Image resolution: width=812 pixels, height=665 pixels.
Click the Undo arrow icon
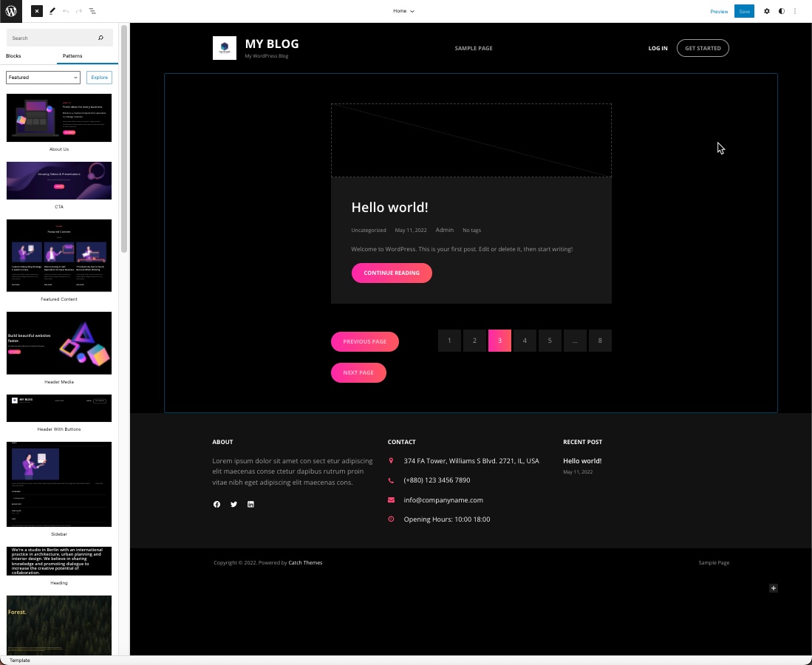(66, 11)
